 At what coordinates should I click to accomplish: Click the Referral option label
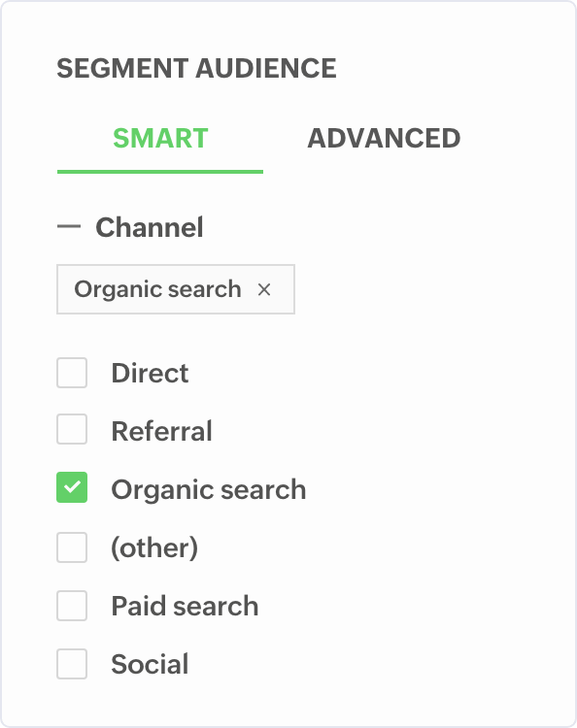pos(161,431)
